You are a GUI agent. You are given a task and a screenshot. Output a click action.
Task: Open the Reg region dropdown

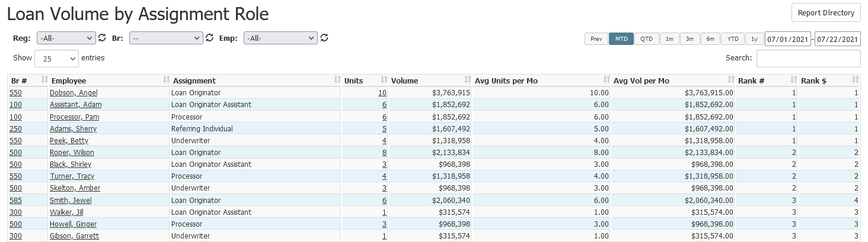click(66, 38)
